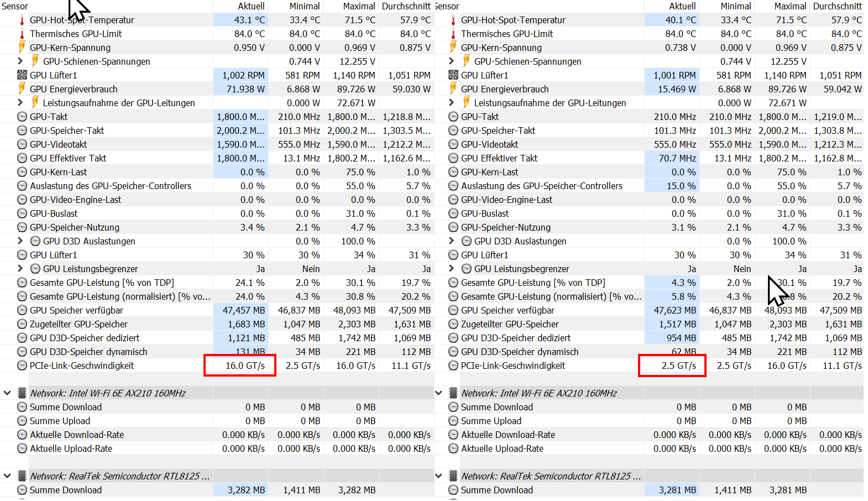
Task: Click lightning icon of GPU Energieverbrauch 71.938 W
Action: 22,88
